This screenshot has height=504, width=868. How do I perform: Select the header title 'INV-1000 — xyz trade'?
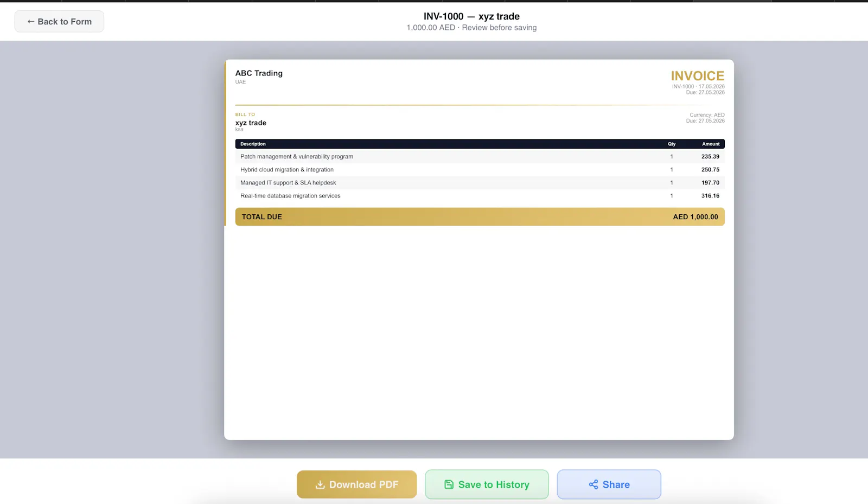click(x=471, y=16)
